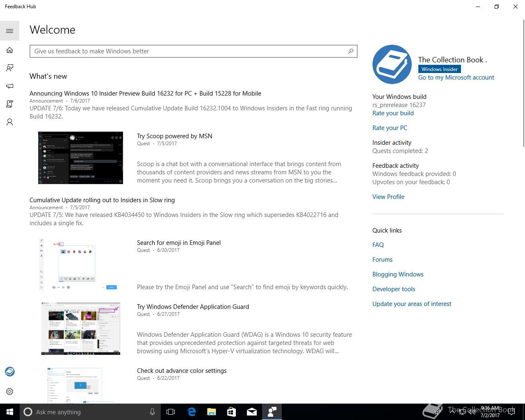Click Quests completed: 2 text
Screen dimensions: 525x420
(x=400, y=151)
